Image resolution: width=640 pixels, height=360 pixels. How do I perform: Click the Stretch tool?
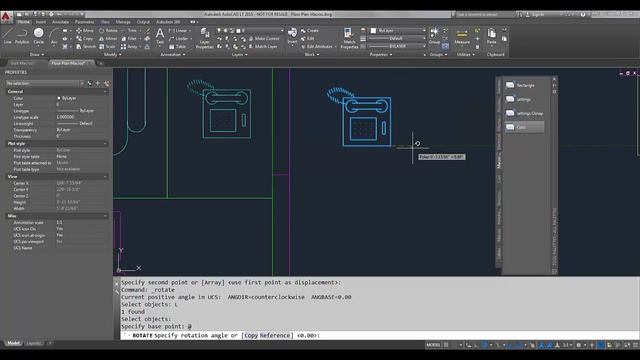click(86, 47)
